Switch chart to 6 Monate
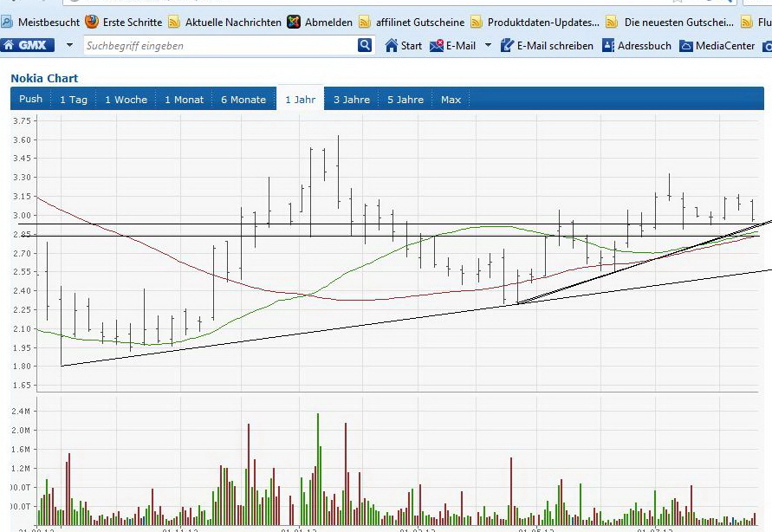Viewport: 772px width, 532px height. 243,100
